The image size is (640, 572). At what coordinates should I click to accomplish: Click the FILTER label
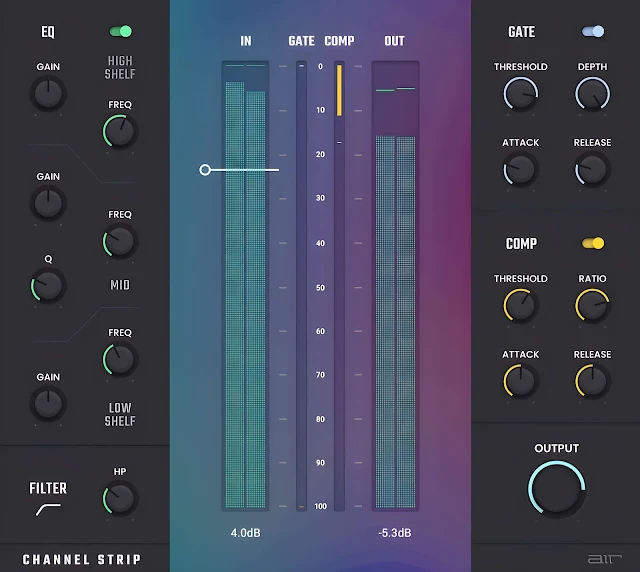48,488
